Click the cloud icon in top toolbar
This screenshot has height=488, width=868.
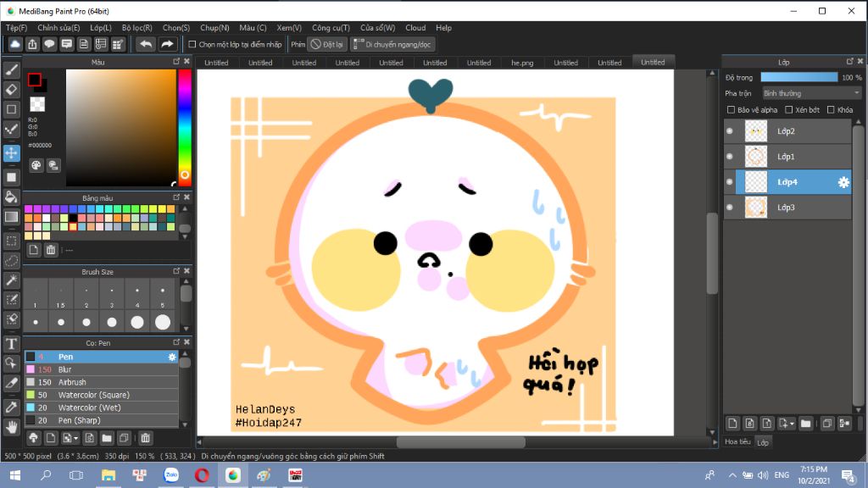pyautogui.click(x=15, y=44)
